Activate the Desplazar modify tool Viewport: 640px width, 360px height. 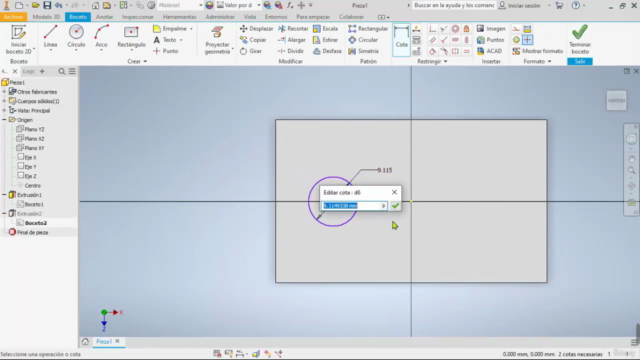point(256,29)
